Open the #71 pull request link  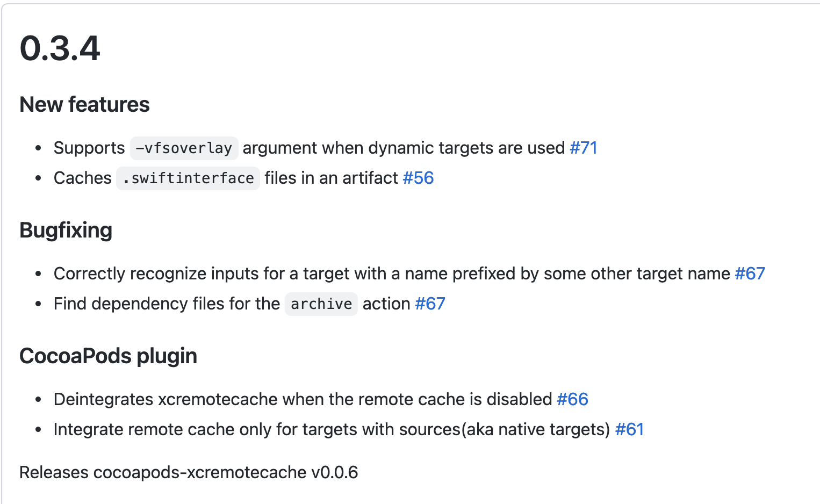[x=583, y=148]
